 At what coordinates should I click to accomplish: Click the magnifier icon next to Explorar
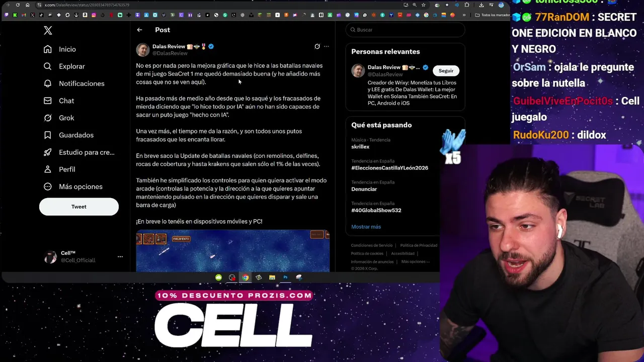pos(47,66)
